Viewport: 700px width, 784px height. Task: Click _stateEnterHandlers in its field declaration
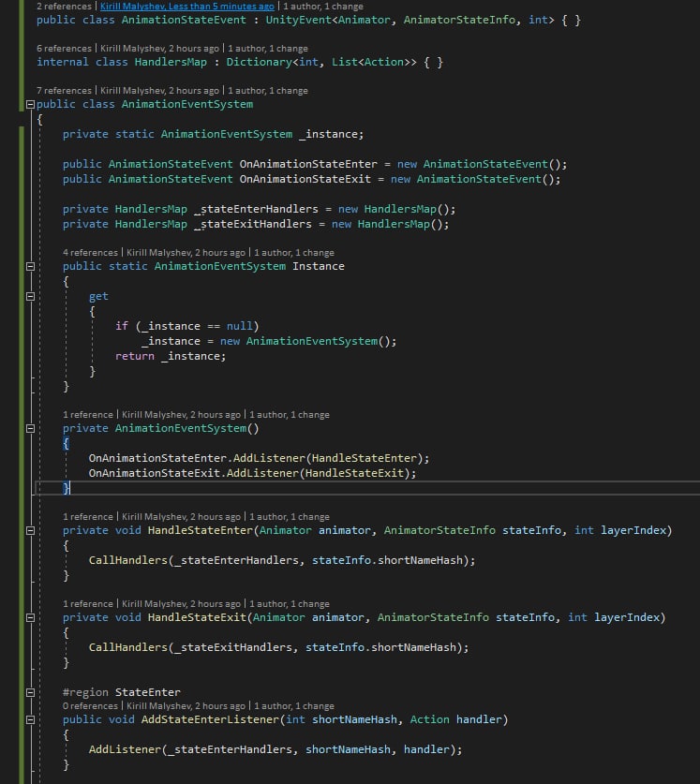tap(256, 209)
